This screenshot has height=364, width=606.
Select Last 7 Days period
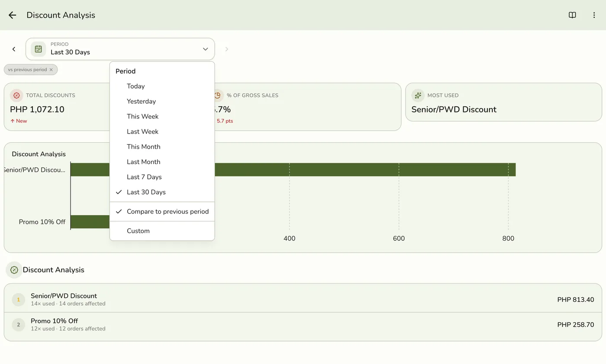pyautogui.click(x=162, y=177)
